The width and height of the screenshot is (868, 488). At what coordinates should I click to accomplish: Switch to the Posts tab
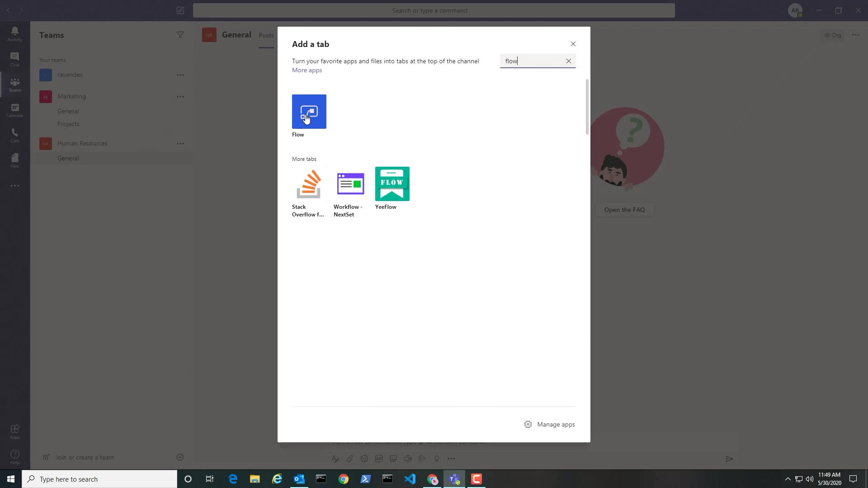coord(266,35)
